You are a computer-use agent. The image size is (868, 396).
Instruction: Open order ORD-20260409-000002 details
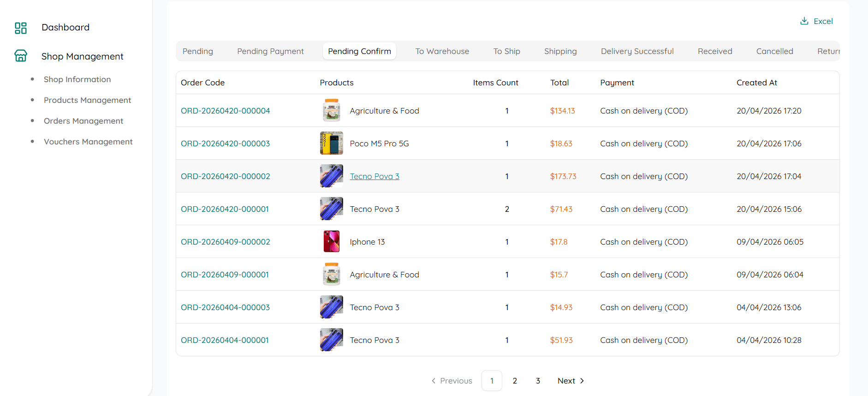coord(225,242)
